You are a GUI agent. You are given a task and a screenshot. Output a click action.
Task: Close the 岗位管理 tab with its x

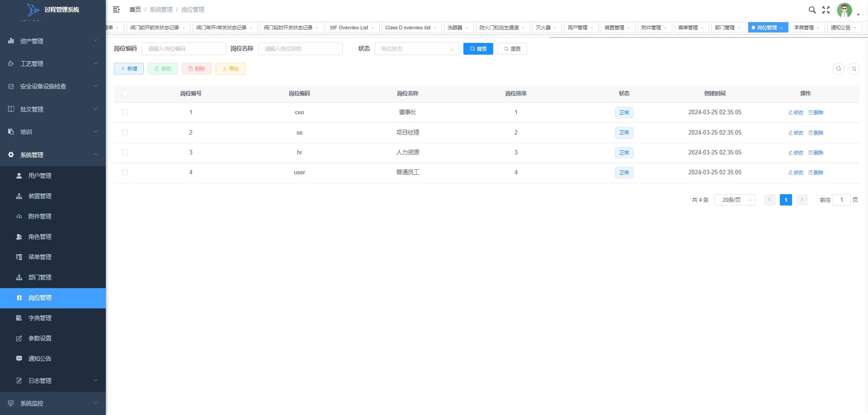pos(781,28)
